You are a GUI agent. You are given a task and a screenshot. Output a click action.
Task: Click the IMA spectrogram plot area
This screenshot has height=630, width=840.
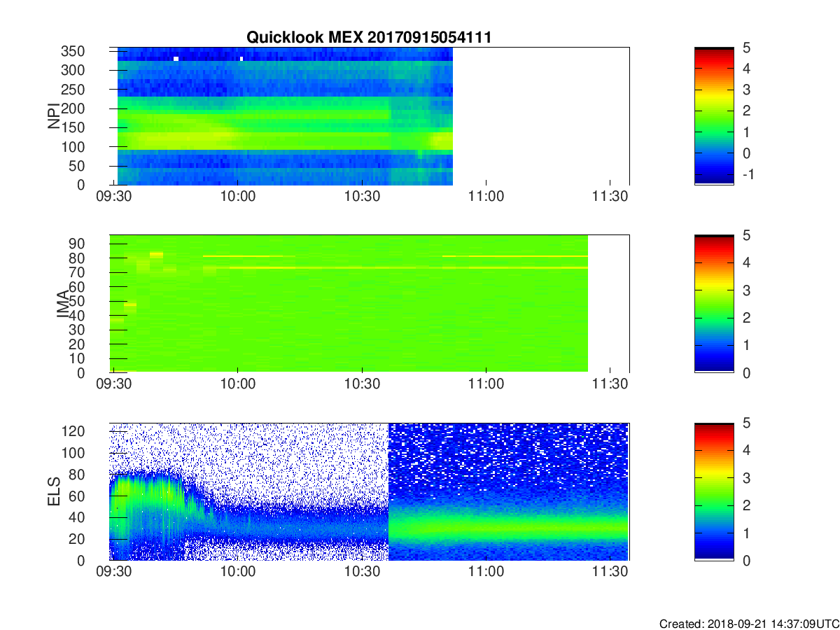[369, 304]
